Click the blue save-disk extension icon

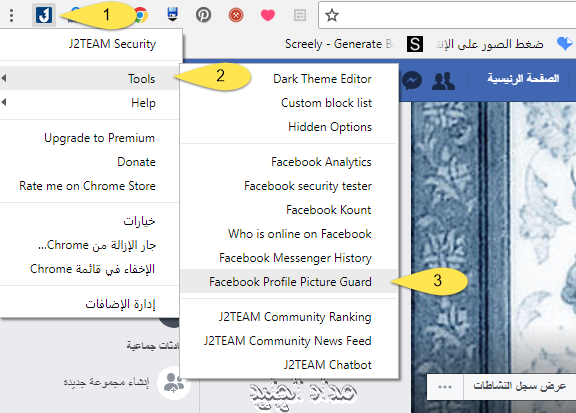172,14
